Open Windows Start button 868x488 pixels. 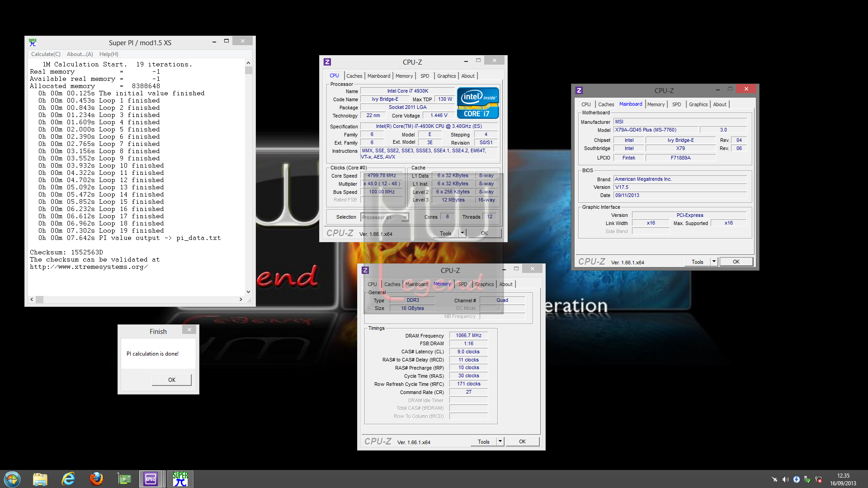tap(12, 479)
